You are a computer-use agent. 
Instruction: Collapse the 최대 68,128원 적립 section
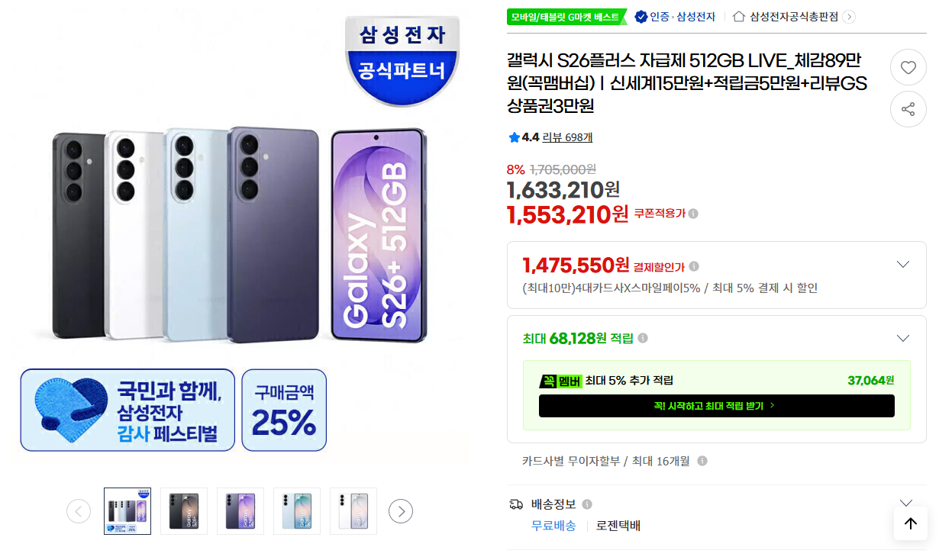tap(903, 338)
